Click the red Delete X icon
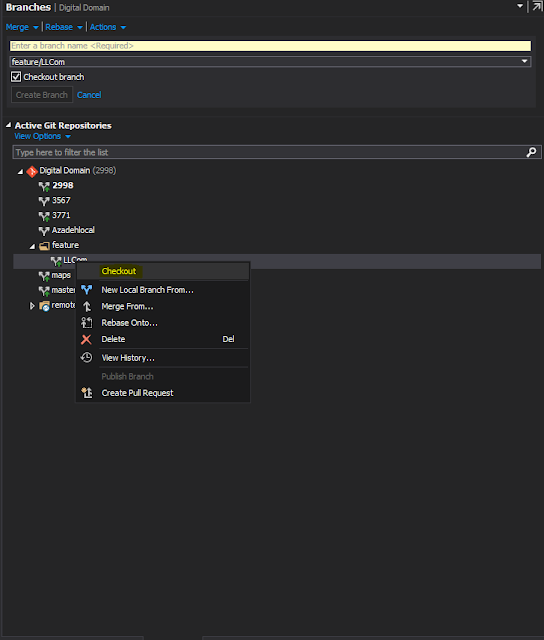 coord(87,339)
